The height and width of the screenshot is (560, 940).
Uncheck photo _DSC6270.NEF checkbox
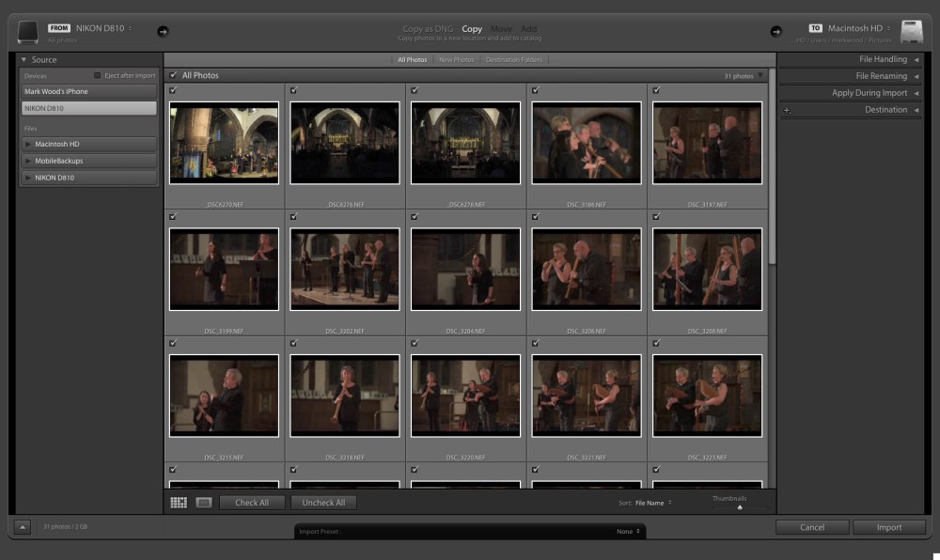click(x=173, y=90)
